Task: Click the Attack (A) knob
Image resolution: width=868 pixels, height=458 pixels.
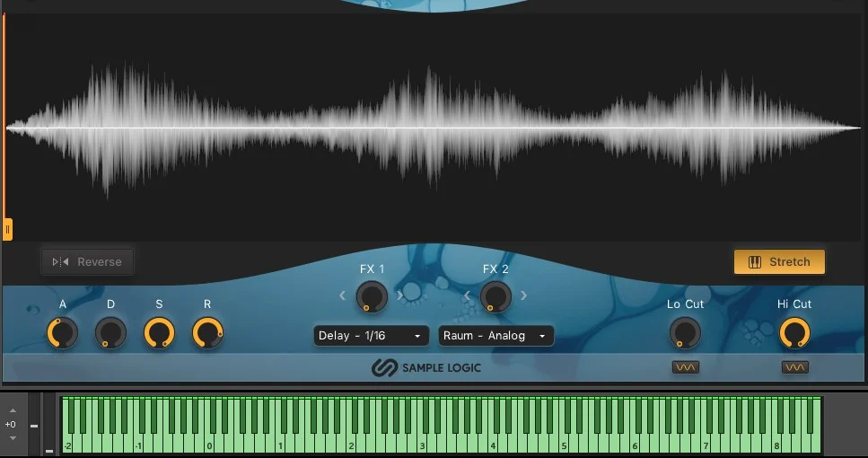Action: point(62,333)
